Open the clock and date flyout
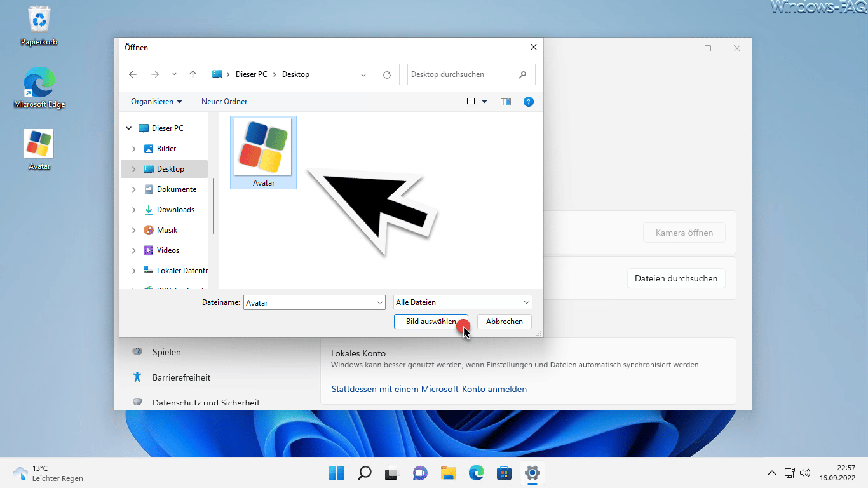 [x=837, y=473]
